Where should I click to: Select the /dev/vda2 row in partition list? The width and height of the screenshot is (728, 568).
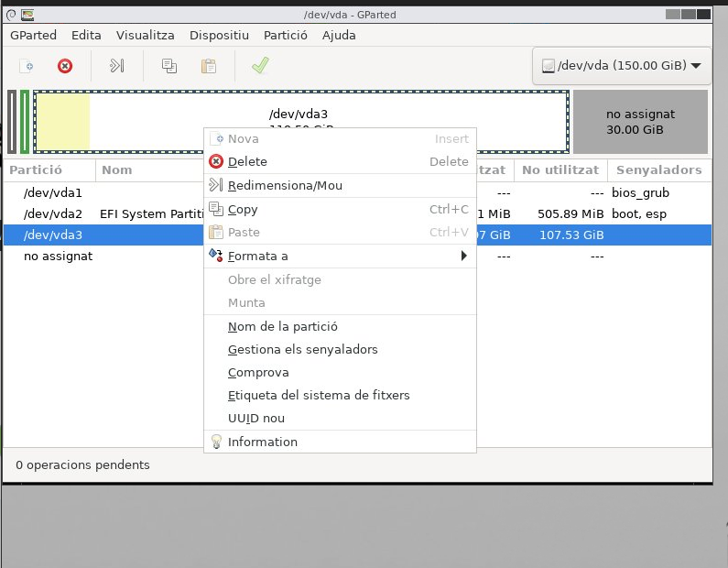(x=53, y=213)
